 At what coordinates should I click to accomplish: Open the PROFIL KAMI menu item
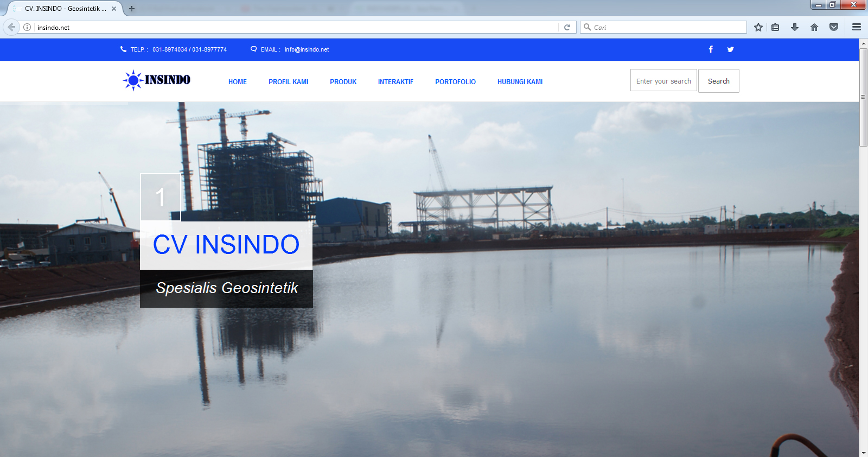288,82
